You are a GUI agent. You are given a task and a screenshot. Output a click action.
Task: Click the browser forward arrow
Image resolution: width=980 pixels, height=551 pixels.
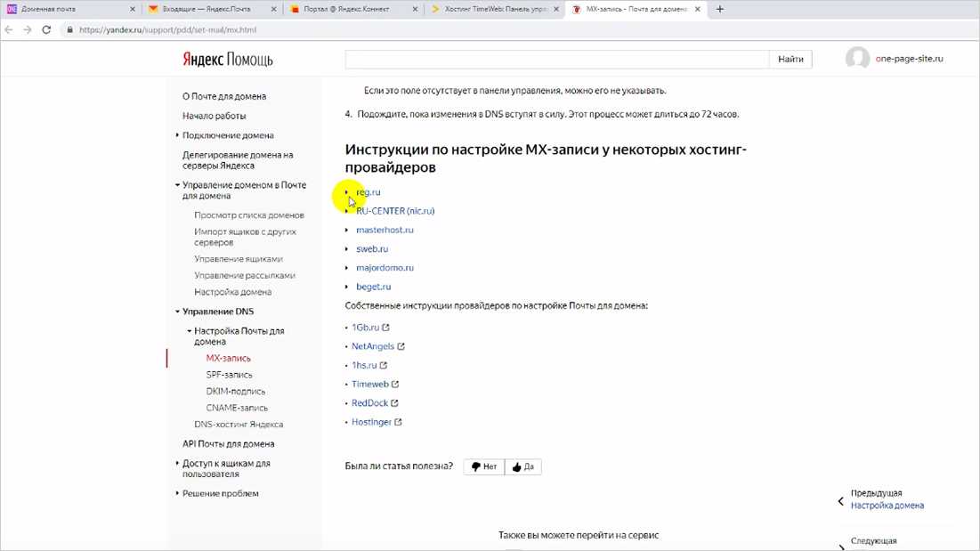click(x=28, y=29)
